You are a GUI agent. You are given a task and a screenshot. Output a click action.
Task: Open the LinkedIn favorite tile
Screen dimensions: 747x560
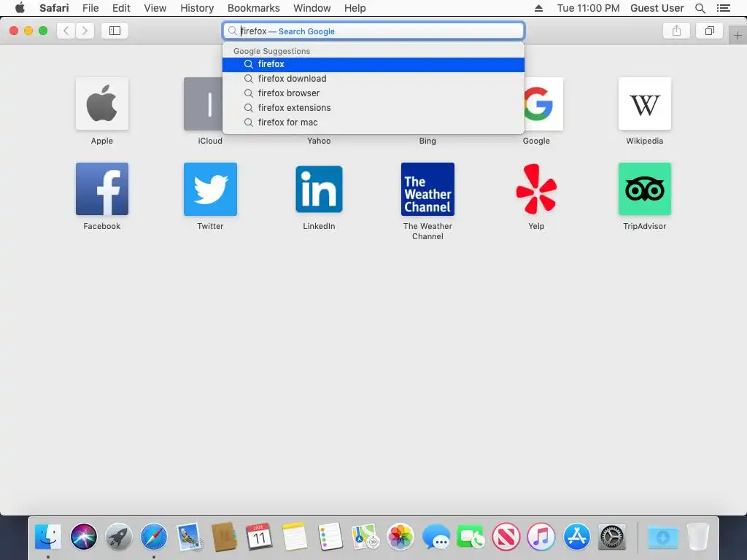[319, 189]
